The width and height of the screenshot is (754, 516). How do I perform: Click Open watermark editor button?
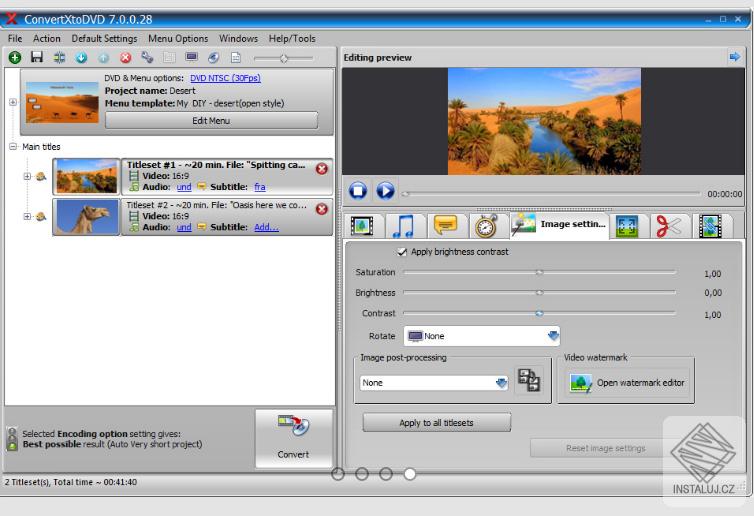(627, 383)
